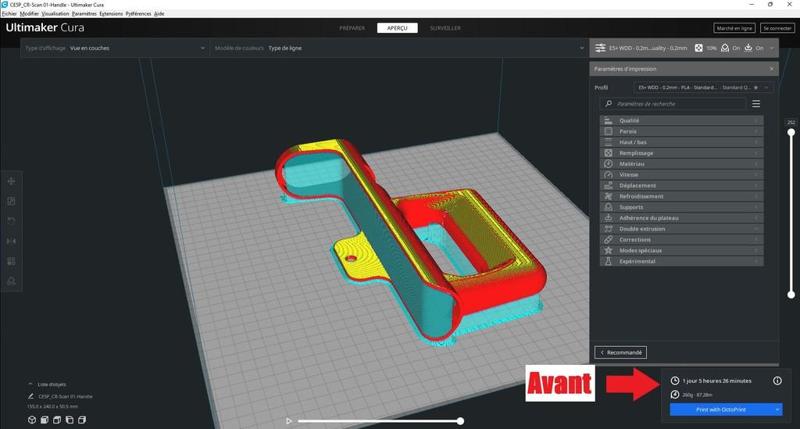Screen dimensions: 800x429
Task: Expand the Adhérence du plateau category
Action: (682, 218)
